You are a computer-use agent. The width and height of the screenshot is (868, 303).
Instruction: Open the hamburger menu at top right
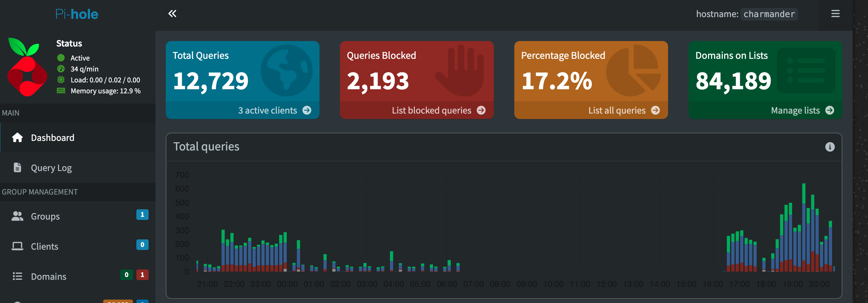[835, 14]
